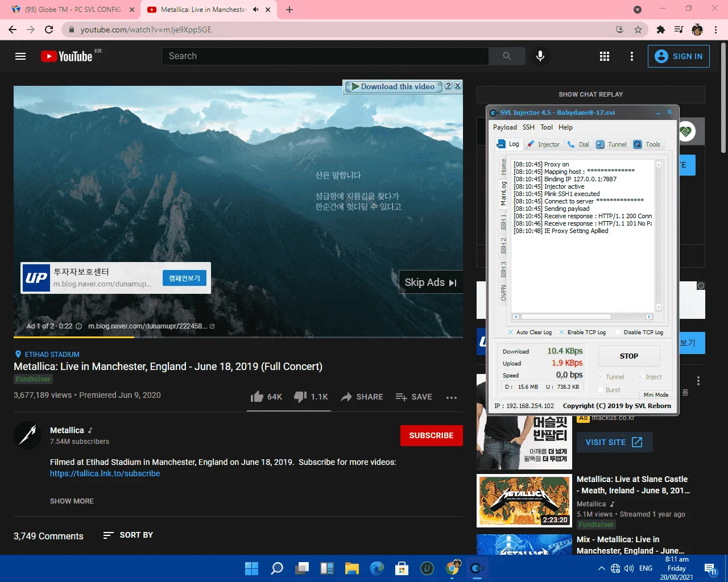The image size is (728, 582).
Task: Subscribe to Metallica channel
Action: point(431,435)
